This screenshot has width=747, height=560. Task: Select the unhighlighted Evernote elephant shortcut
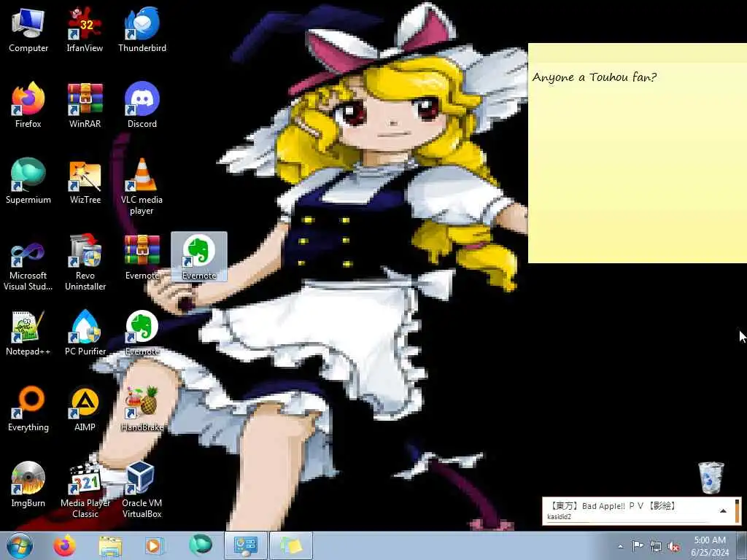point(142,332)
